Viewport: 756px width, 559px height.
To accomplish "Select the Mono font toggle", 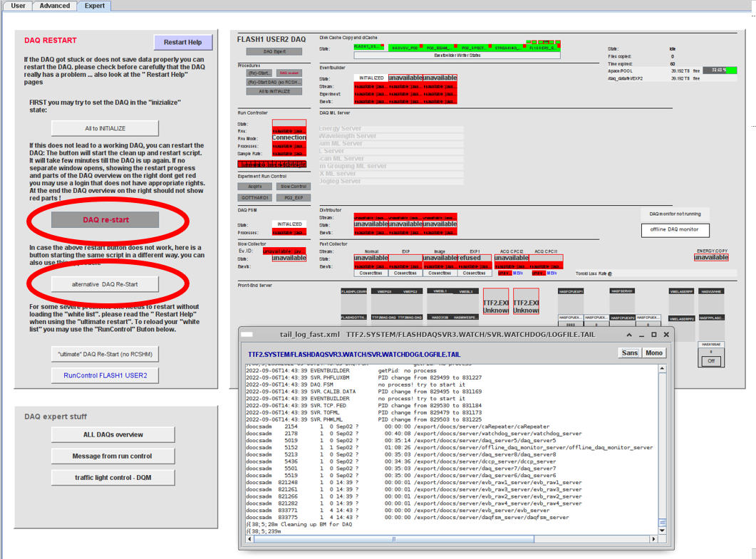I will [653, 352].
